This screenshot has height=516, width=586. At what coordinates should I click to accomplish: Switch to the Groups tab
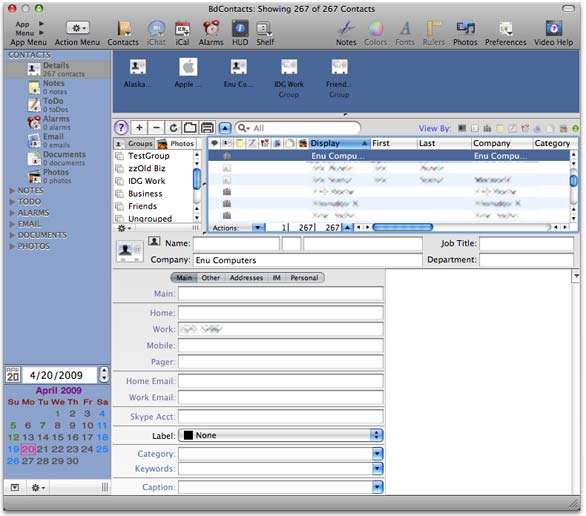point(135,143)
